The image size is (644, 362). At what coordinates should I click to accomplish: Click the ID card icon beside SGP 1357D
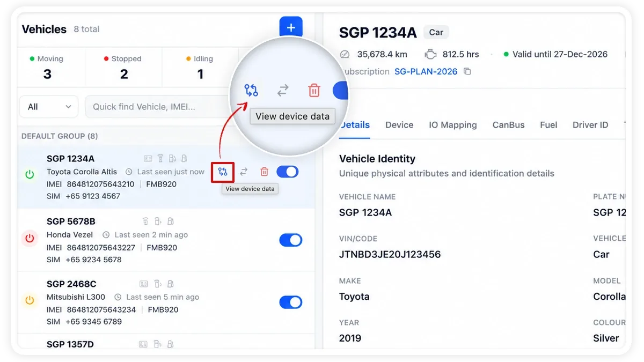point(144,344)
